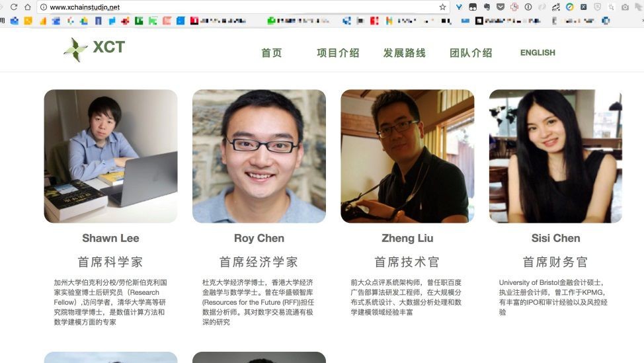Select Zheng Liu's team photo

407,156
